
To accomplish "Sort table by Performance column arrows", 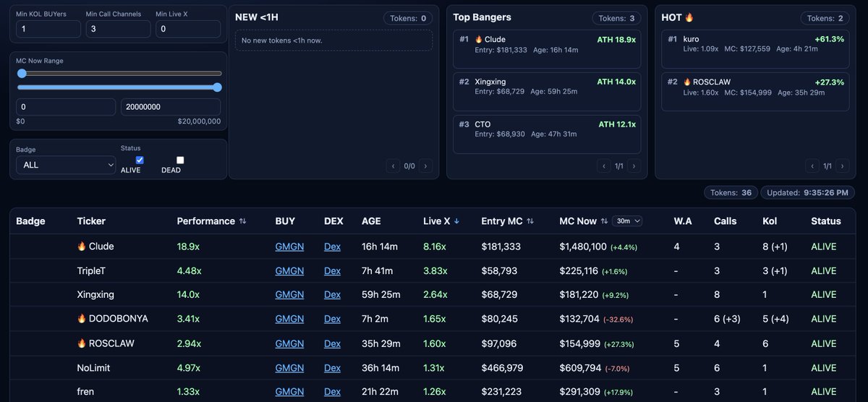I will point(242,221).
